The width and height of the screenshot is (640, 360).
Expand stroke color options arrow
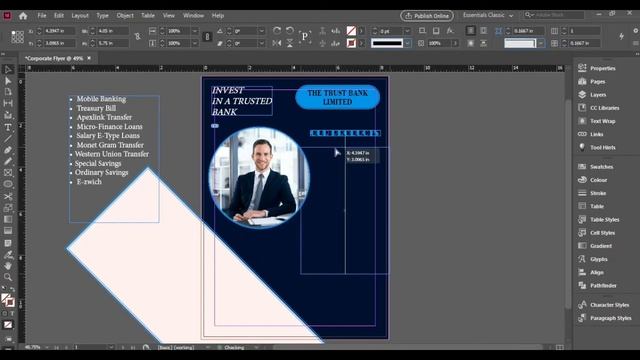(361, 43)
